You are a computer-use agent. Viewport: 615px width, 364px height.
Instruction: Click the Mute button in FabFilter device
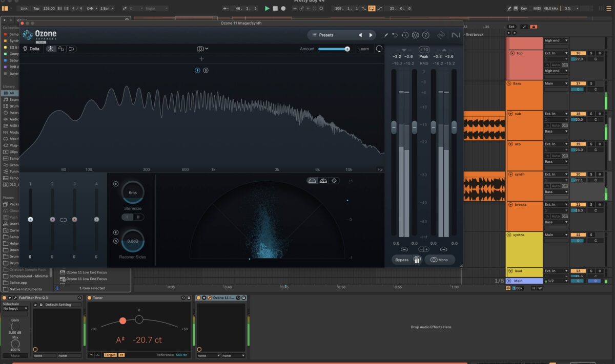[x=15, y=355]
